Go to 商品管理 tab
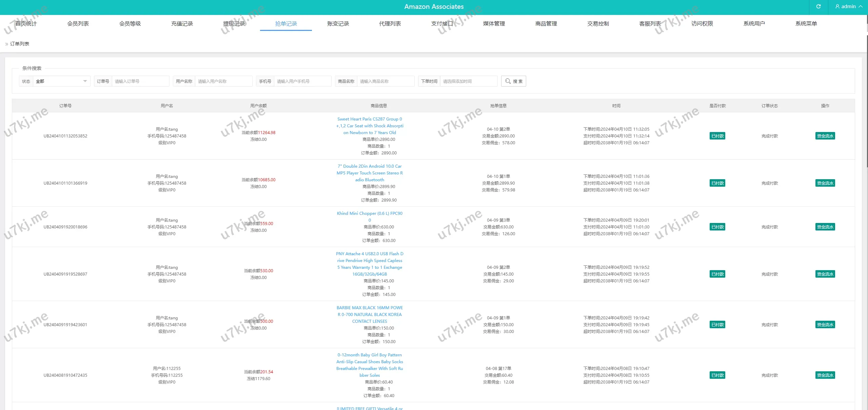 click(546, 23)
